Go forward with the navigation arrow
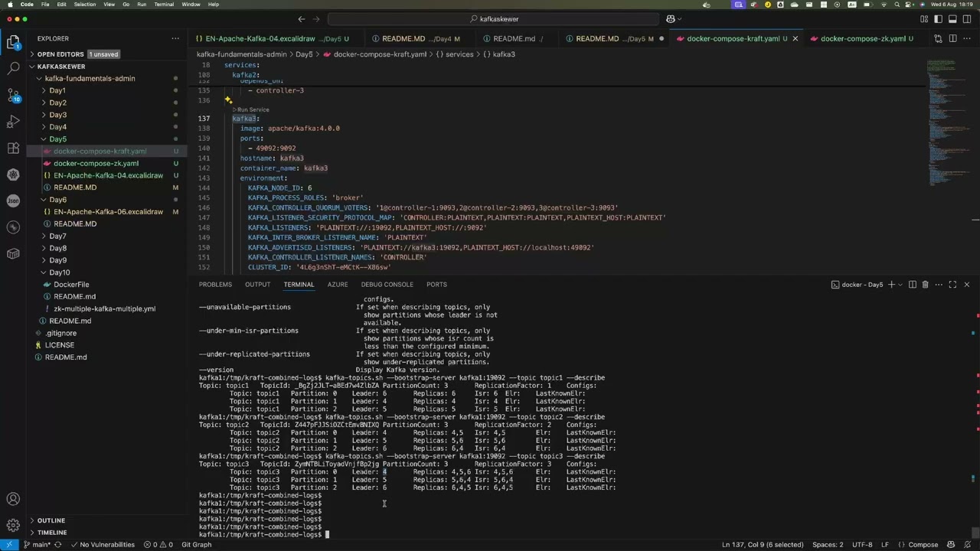Screen dimensions: 980x551 pyautogui.click(x=318, y=19)
